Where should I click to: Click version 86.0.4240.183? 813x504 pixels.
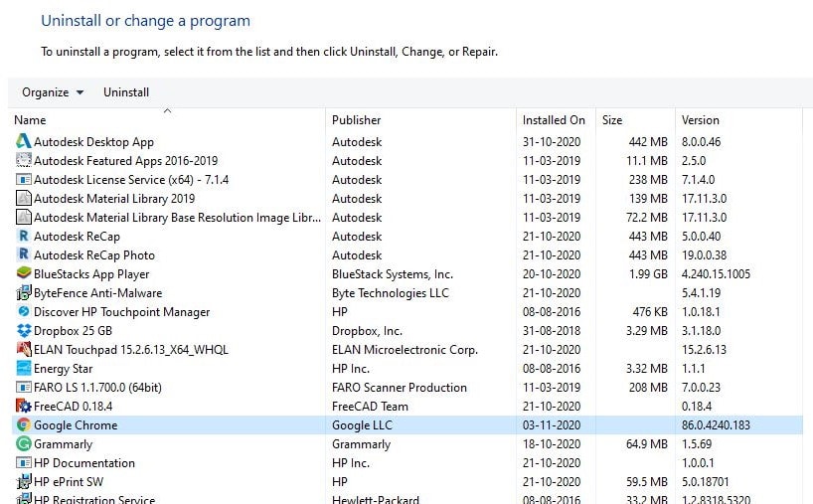tap(716, 425)
